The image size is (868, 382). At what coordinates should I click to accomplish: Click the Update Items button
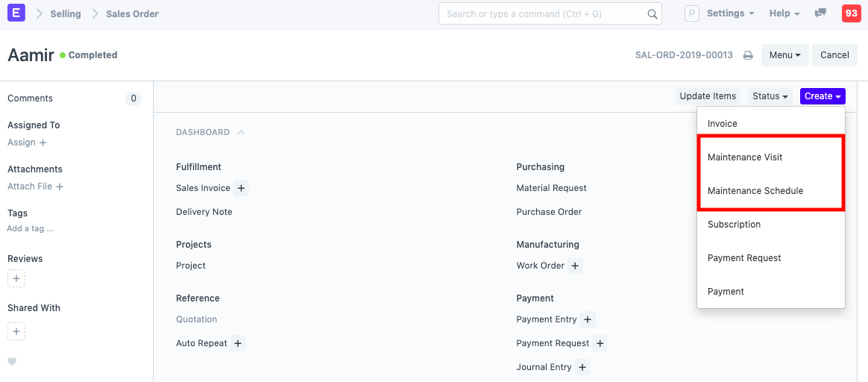click(708, 96)
